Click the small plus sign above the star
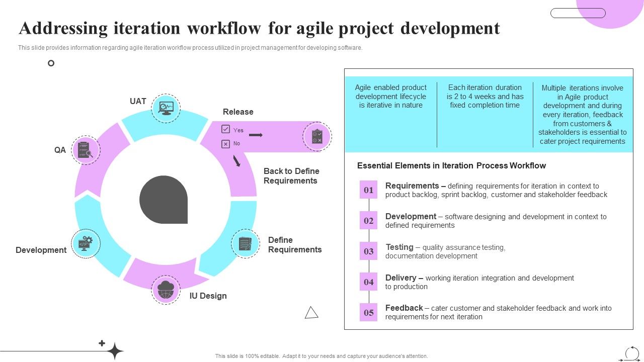The image size is (644, 362). pyautogui.click(x=102, y=343)
